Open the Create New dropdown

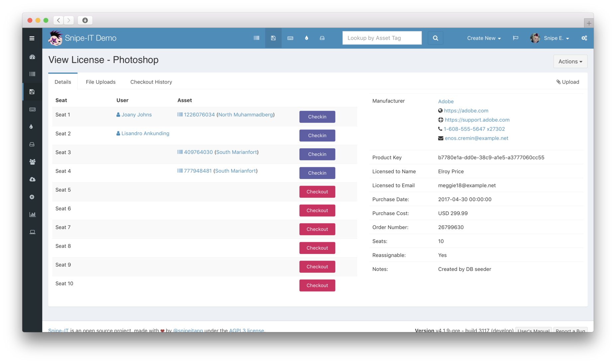pyautogui.click(x=483, y=38)
